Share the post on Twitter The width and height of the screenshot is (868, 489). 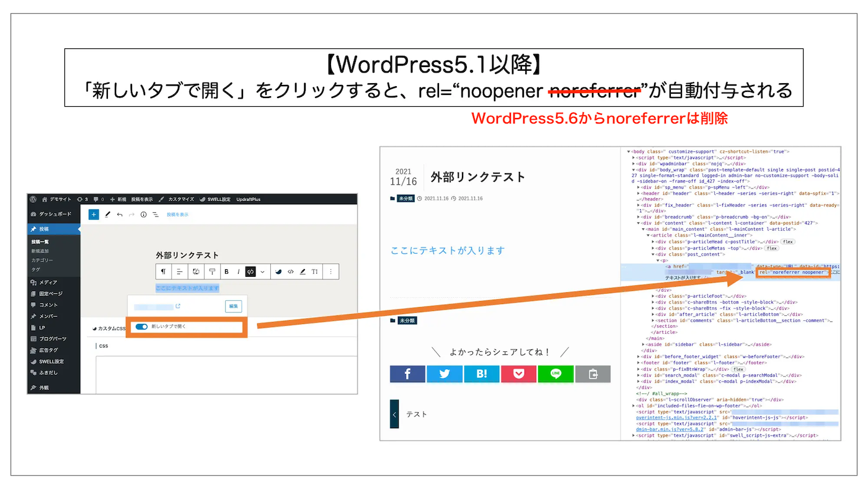pyautogui.click(x=445, y=374)
